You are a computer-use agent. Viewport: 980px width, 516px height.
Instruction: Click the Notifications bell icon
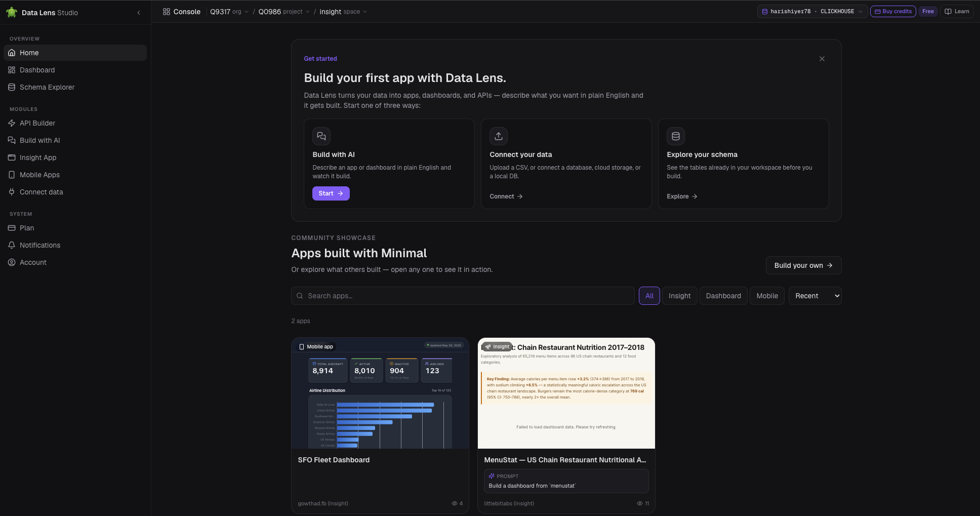point(12,245)
